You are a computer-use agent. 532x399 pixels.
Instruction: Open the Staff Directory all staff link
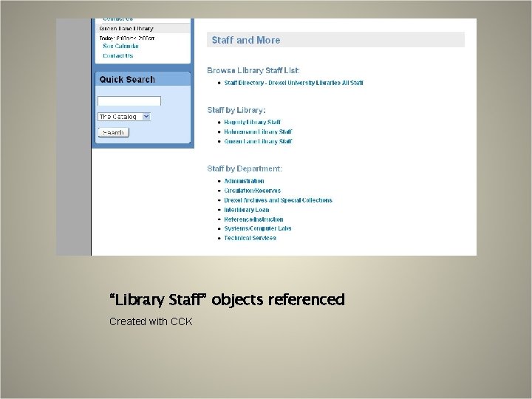[x=293, y=83]
